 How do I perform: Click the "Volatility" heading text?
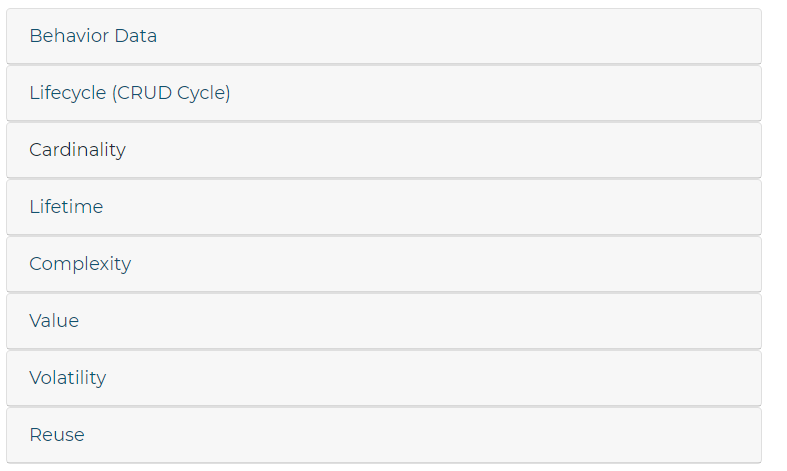point(67,378)
